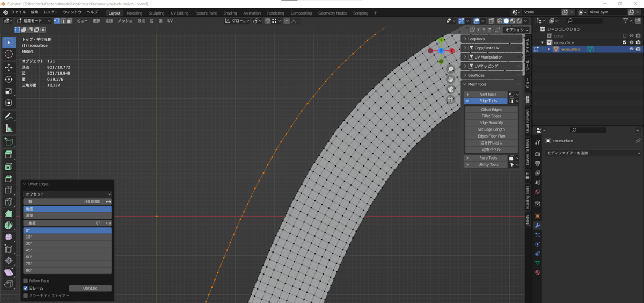Switch to solid viewport shading

[506, 21]
